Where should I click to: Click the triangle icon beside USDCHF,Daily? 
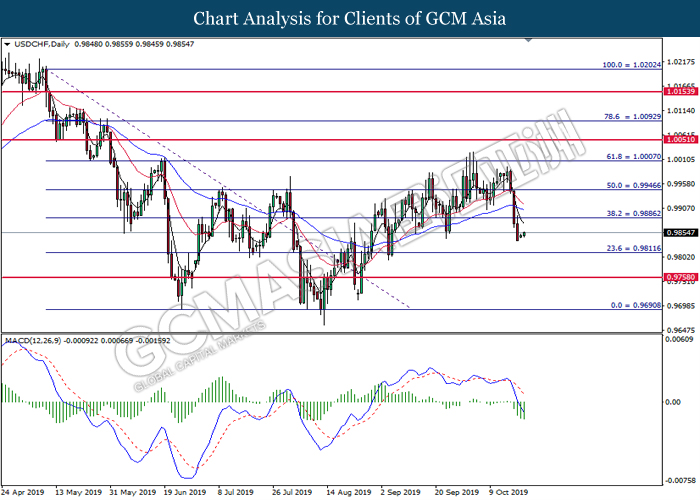coord(8,45)
